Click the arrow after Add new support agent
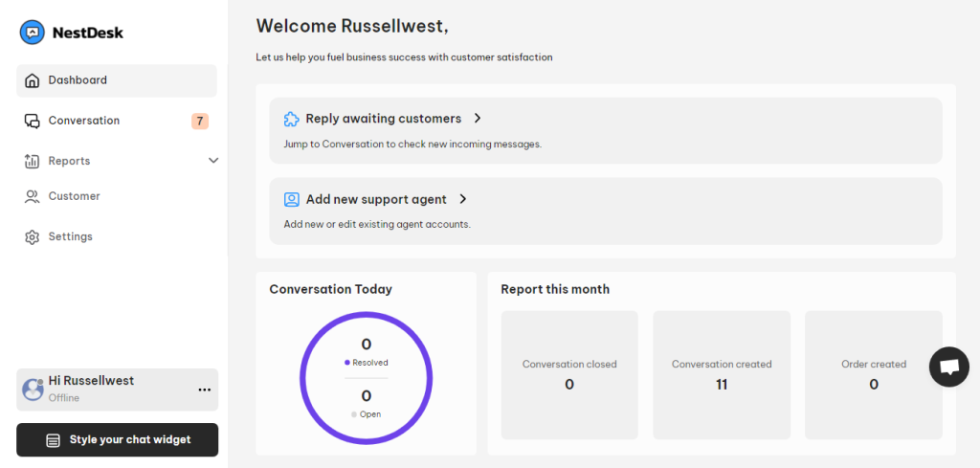 click(462, 199)
